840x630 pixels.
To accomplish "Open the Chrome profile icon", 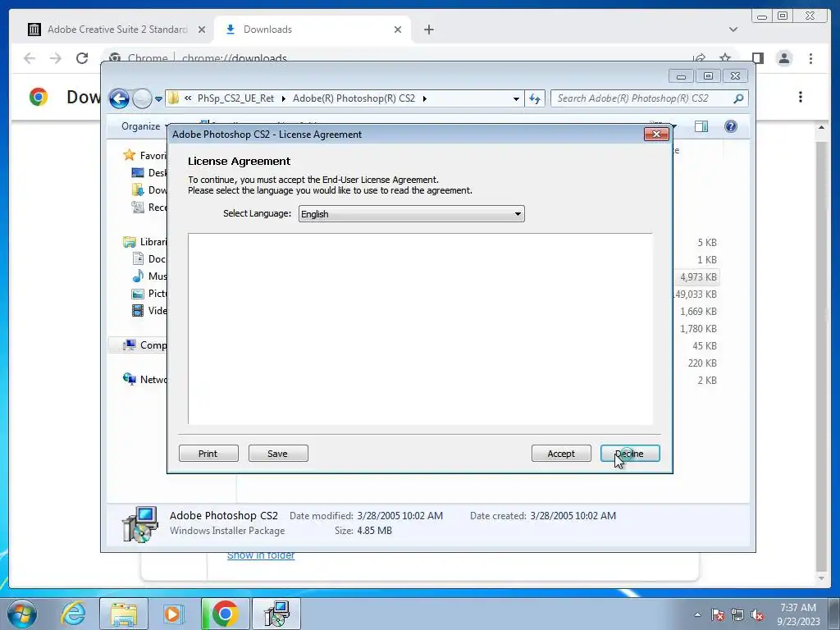I will pyautogui.click(x=783, y=58).
